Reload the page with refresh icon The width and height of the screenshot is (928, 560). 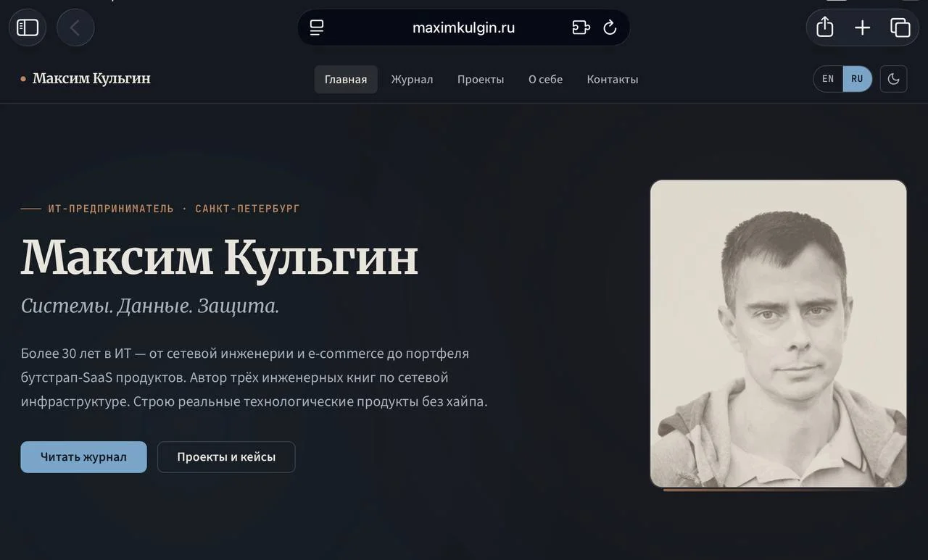click(x=610, y=28)
